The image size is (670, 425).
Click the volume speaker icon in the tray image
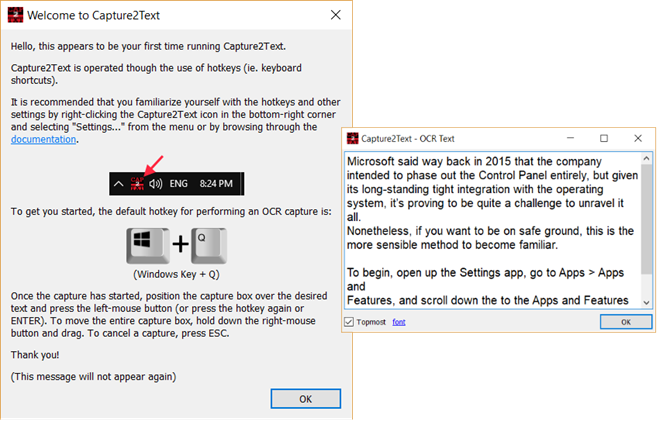(x=156, y=184)
